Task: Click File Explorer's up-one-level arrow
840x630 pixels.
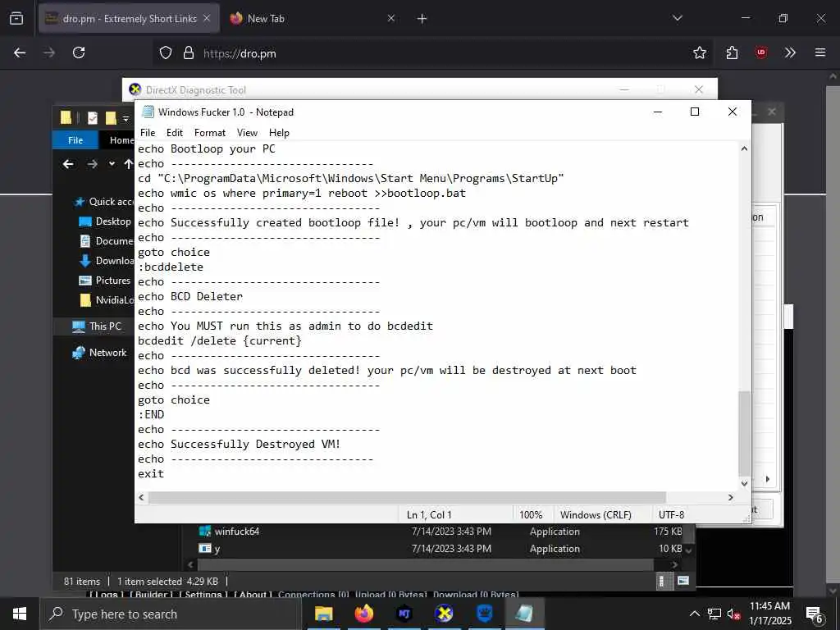Action: pos(129,164)
